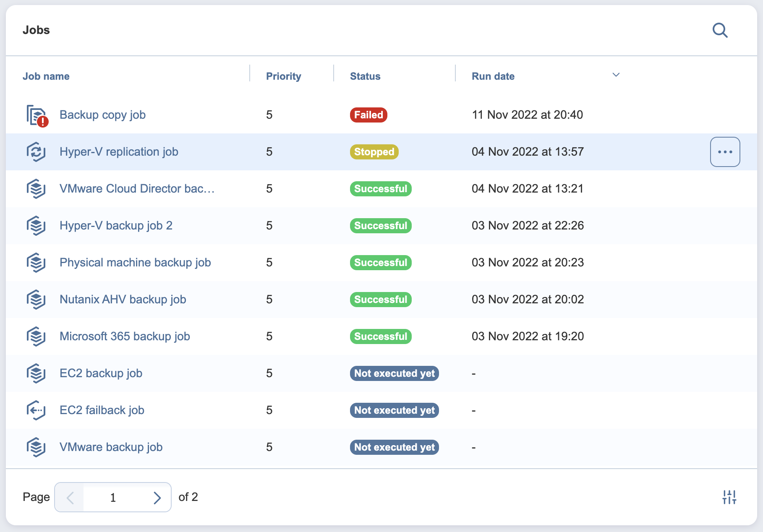Click the Nutanix AHV backup job icon
The width and height of the screenshot is (763, 532).
[36, 300]
